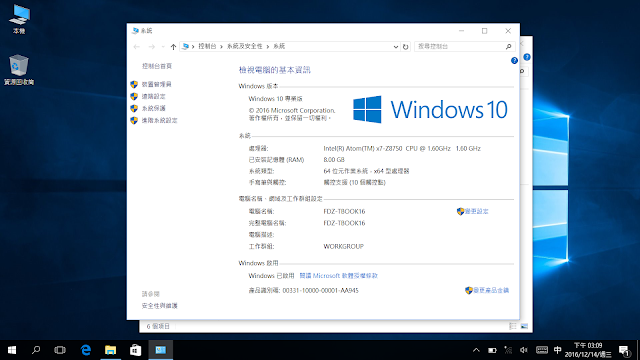Select System breadcrumb in address bar

tap(279, 47)
